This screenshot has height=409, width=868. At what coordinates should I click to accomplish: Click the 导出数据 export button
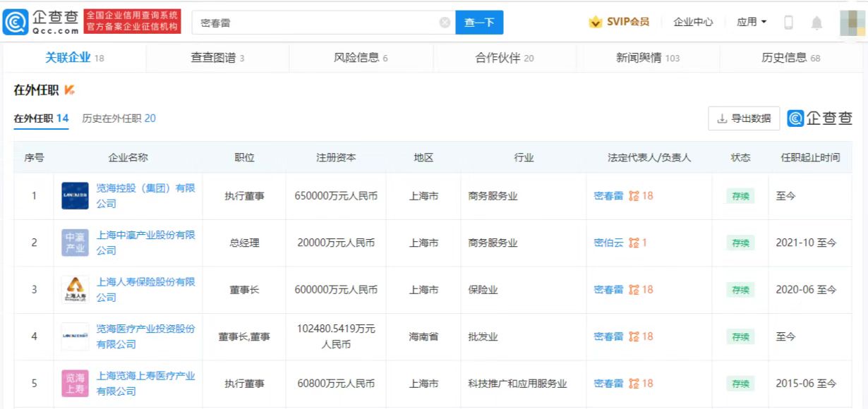tap(744, 118)
